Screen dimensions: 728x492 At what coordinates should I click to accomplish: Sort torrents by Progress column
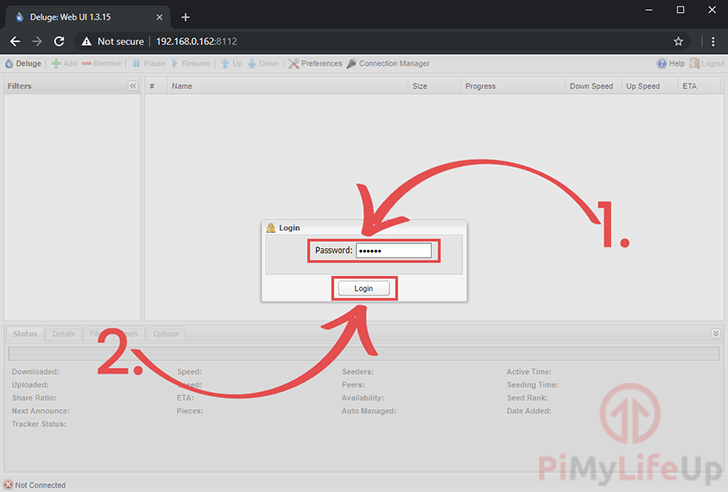[513, 86]
